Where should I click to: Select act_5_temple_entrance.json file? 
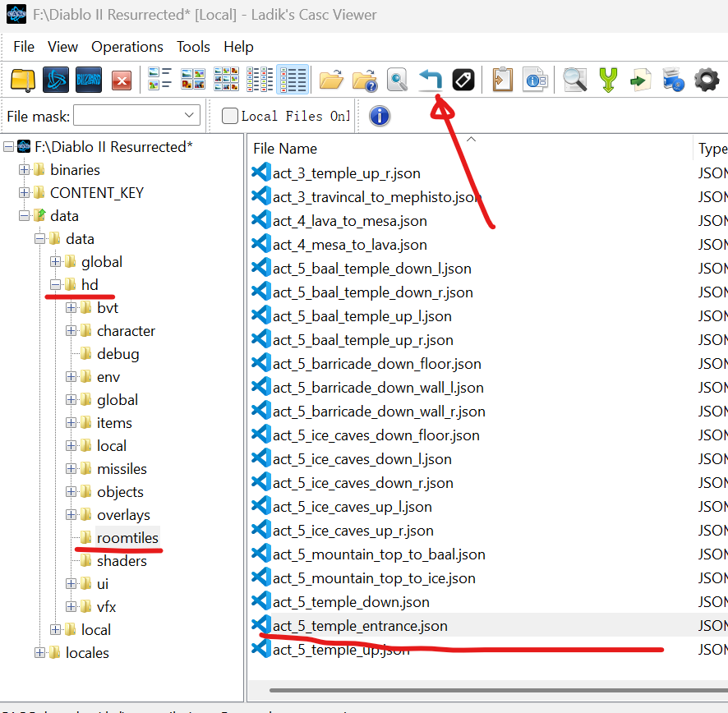360,626
